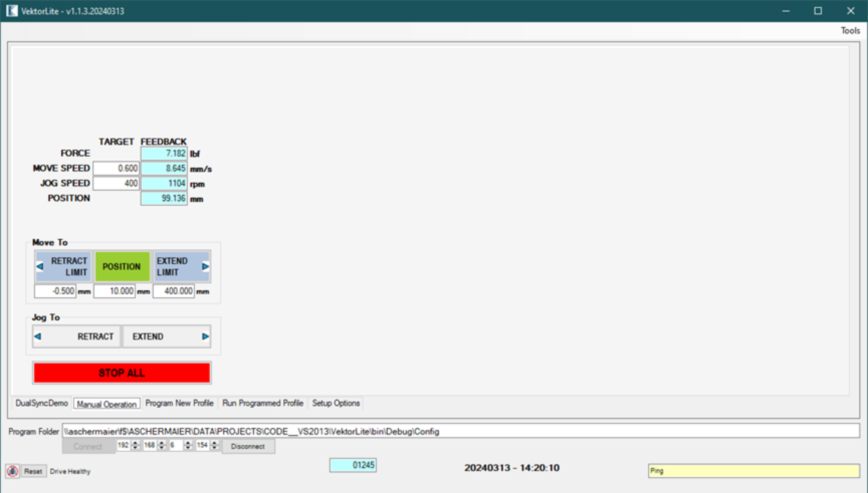Click the Disconnect button
The height and width of the screenshot is (493, 868).
(248, 446)
